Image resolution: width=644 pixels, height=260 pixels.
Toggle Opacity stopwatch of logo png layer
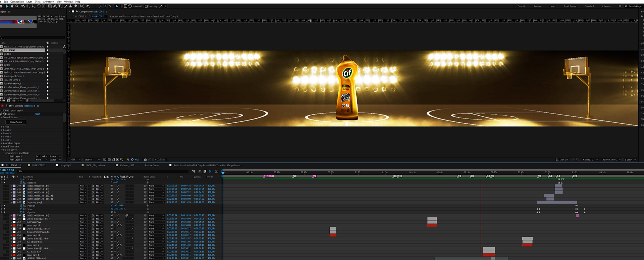pos(21,212)
